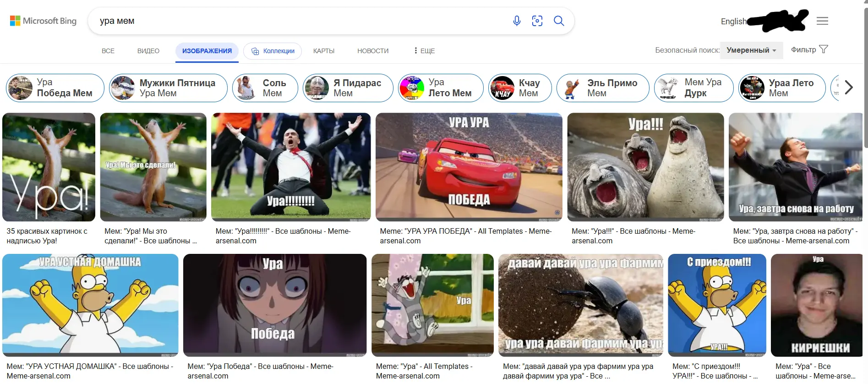Open the Lightning McQueen УРА УРА thumbnail
This screenshot has height=384, width=868.
click(x=469, y=167)
